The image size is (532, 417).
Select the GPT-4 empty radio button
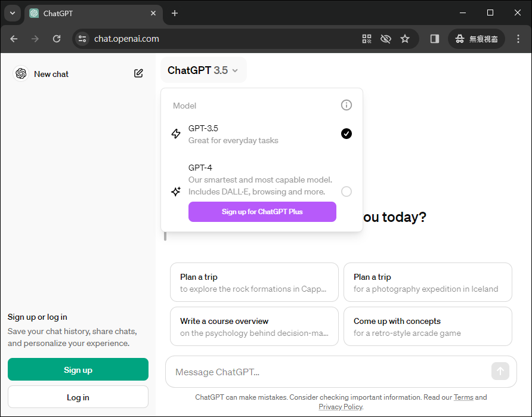[346, 191]
